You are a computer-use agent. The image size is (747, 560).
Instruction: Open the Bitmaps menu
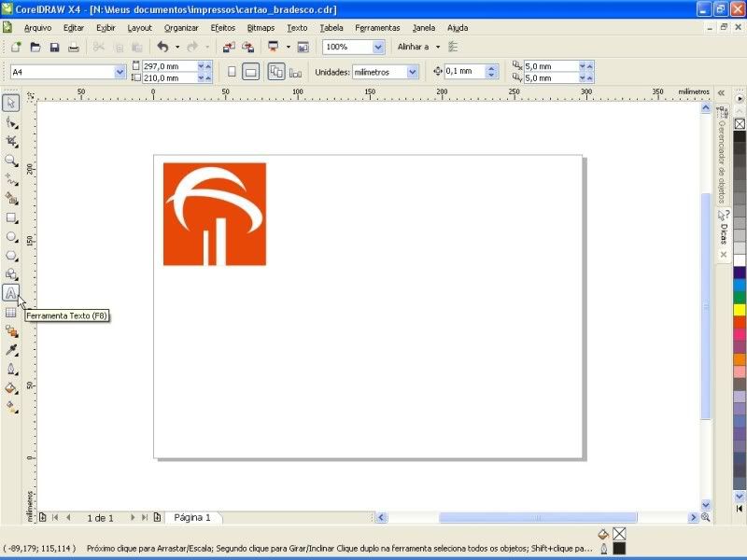click(x=261, y=28)
